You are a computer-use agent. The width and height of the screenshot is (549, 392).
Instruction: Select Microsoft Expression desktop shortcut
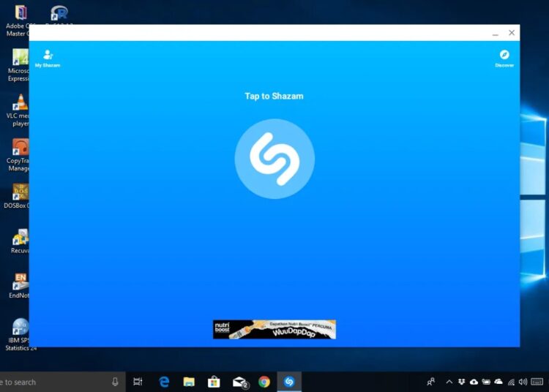19,65
